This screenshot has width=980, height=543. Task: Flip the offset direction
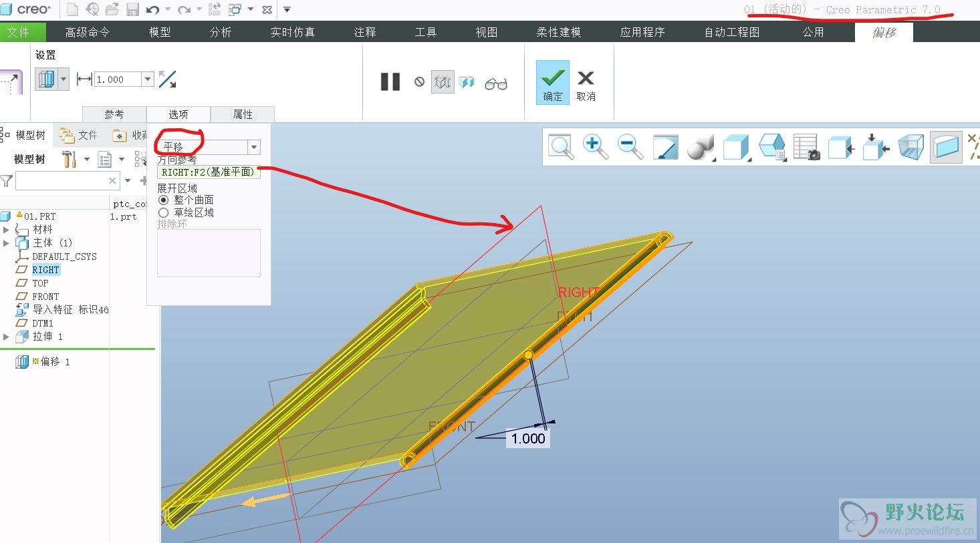[167, 79]
